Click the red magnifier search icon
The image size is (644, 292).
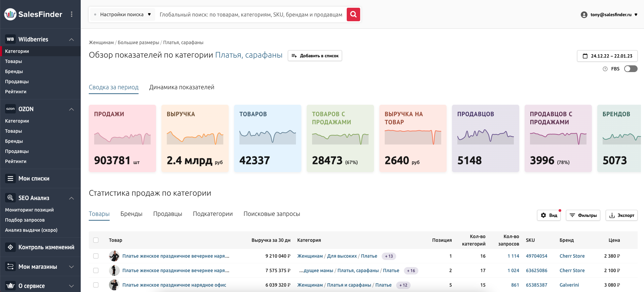[353, 14]
